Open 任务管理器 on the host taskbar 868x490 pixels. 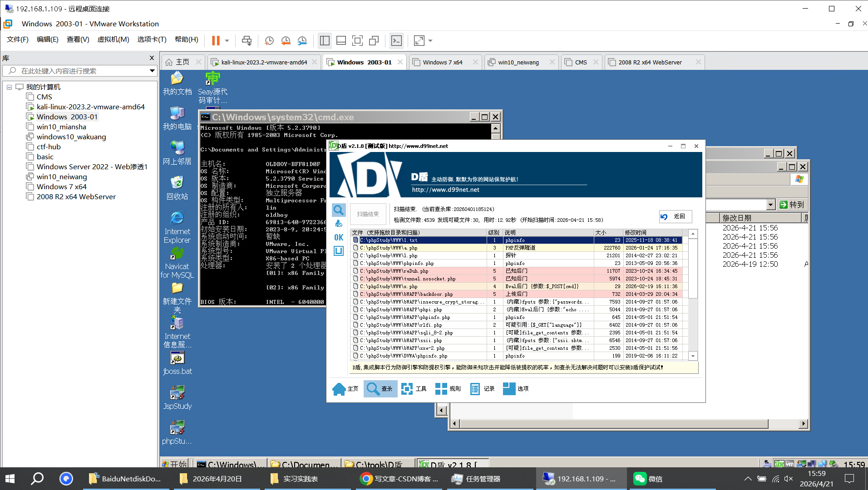[x=477, y=479]
